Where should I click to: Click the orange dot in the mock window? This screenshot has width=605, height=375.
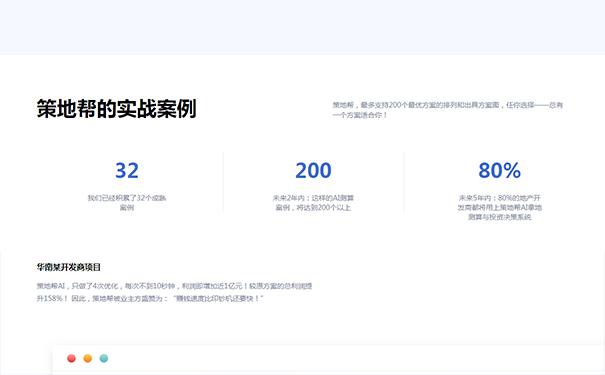[88, 358]
